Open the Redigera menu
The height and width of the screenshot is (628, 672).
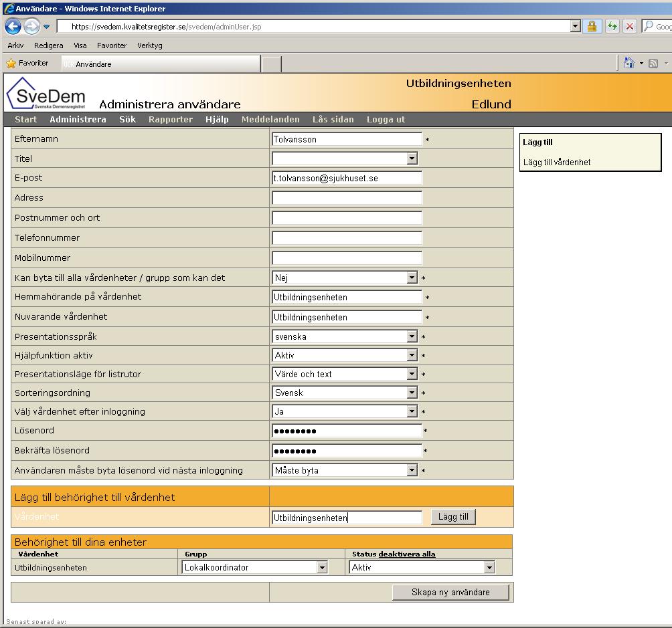(48, 45)
